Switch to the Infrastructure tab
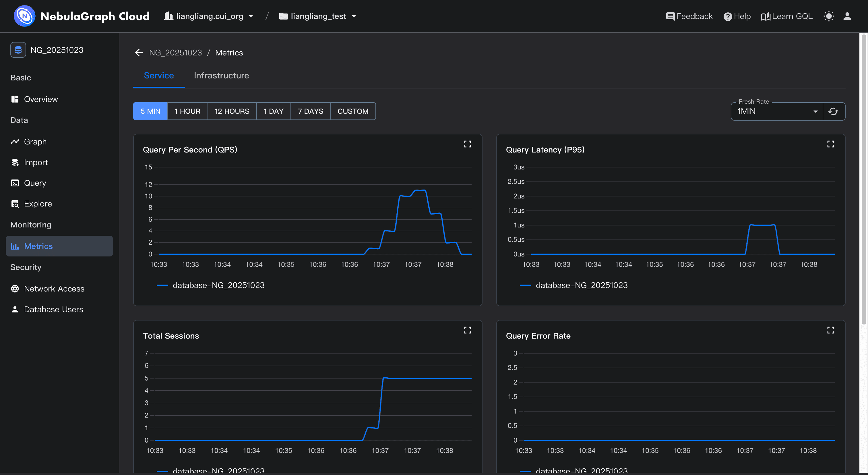This screenshot has height=475, width=868. tap(221, 76)
